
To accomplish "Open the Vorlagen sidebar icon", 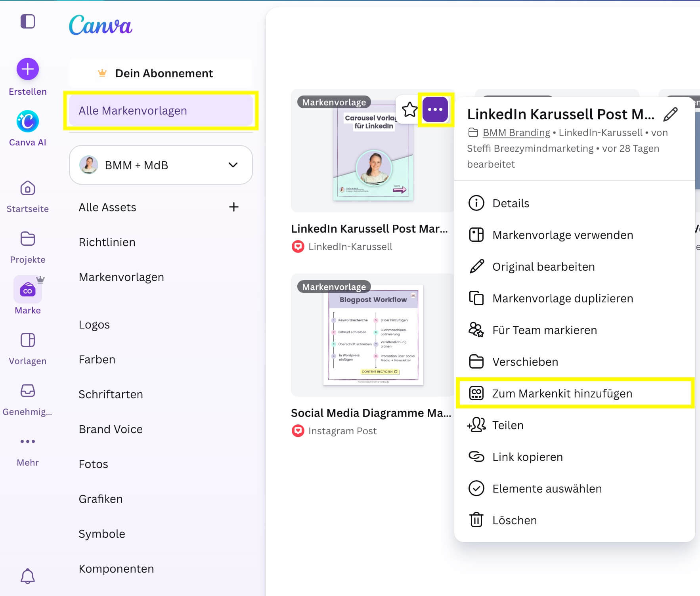I will (x=27, y=340).
